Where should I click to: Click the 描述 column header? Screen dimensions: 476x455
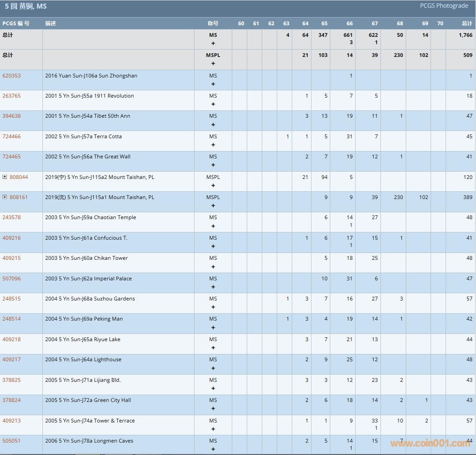click(x=51, y=24)
